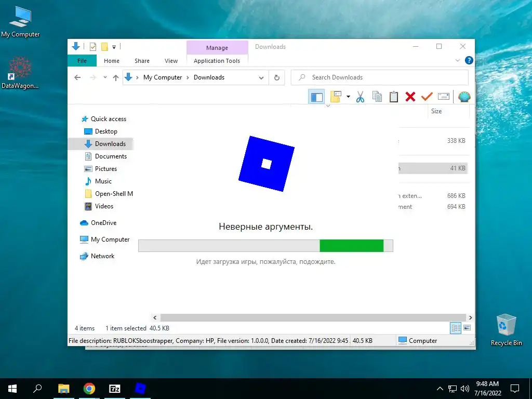Open the recent locations dropdown arrow
Viewport: 532px width, 399px height.
coord(105,77)
